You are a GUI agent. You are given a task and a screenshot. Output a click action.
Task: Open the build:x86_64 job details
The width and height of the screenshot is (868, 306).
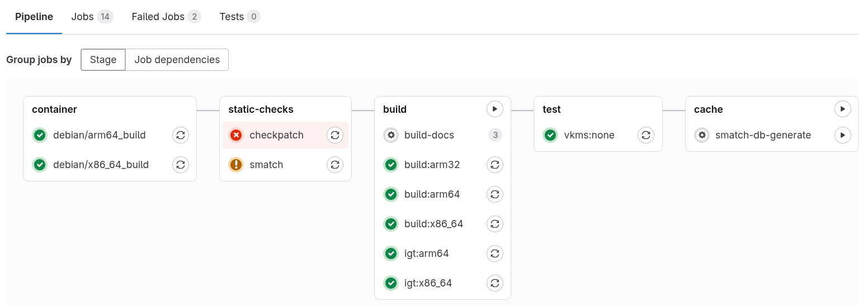433,224
